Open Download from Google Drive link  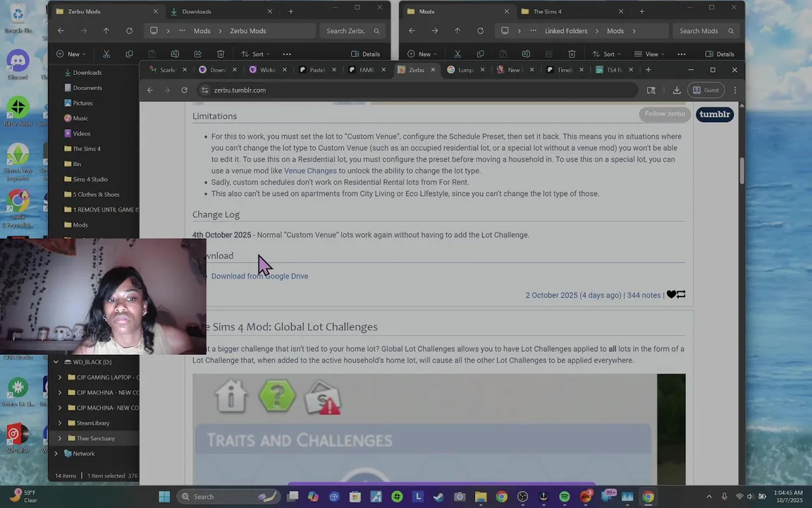pyautogui.click(x=259, y=277)
